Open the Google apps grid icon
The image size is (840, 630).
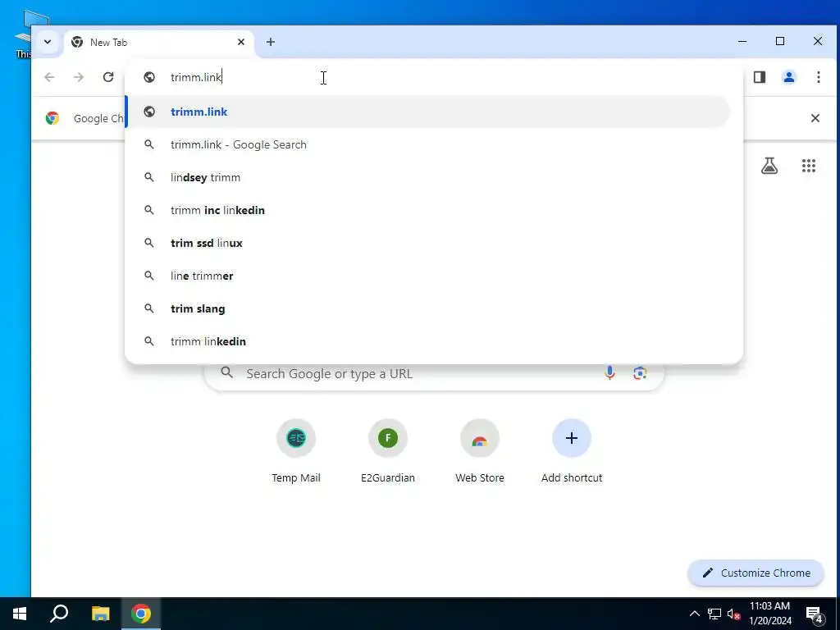click(x=808, y=166)
